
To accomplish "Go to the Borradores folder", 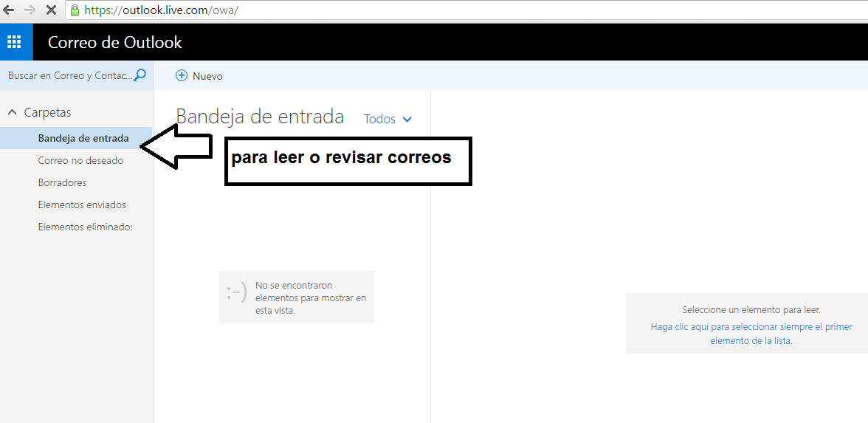I will pos(62,182).
